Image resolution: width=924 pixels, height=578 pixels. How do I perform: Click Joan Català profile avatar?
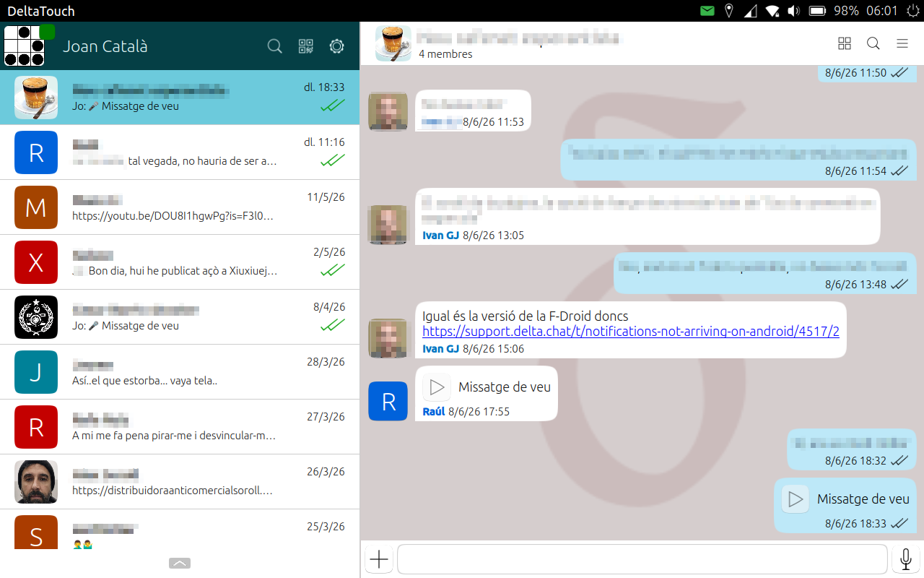(25, 46)
